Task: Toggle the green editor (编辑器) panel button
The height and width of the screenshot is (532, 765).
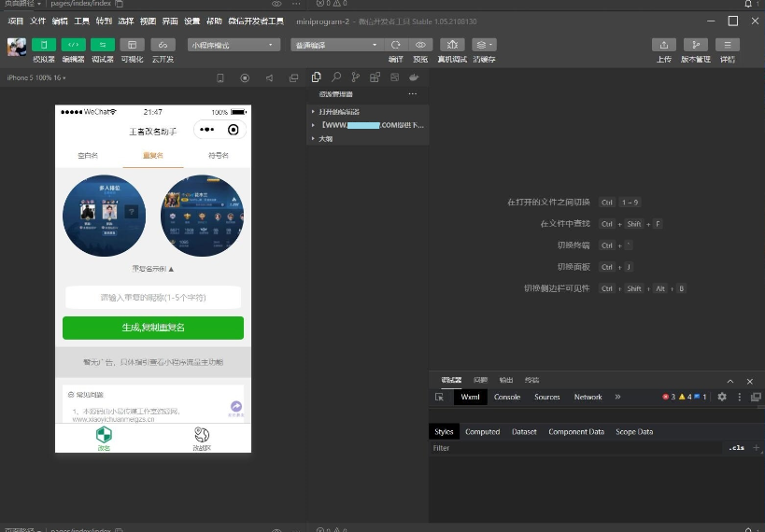Action: point(73,45)
